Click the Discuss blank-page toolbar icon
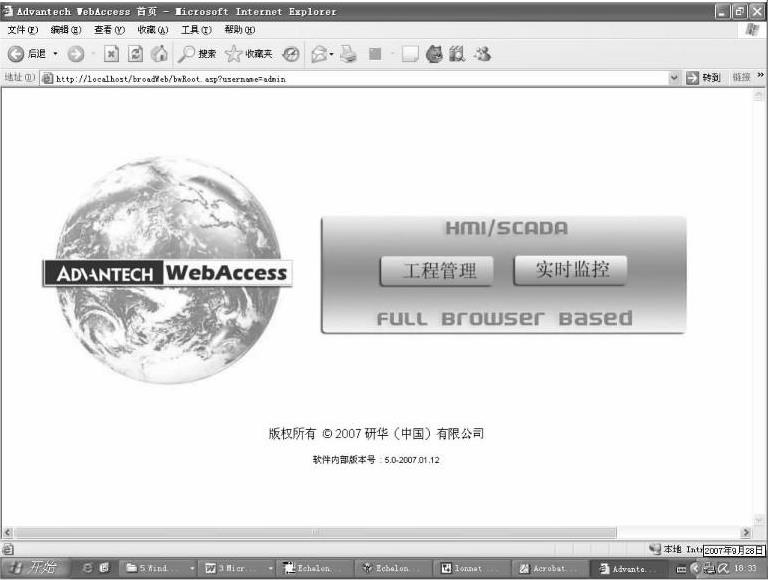Viewport: 768px width, 580px height. pyautogui.click(x=409, y=54)
